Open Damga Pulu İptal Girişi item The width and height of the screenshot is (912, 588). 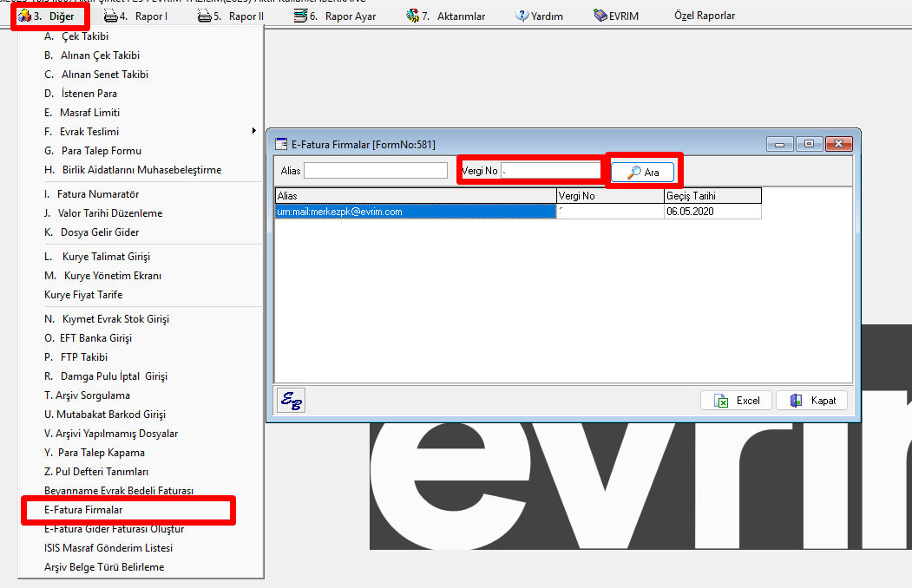click(x=141, y=376)
